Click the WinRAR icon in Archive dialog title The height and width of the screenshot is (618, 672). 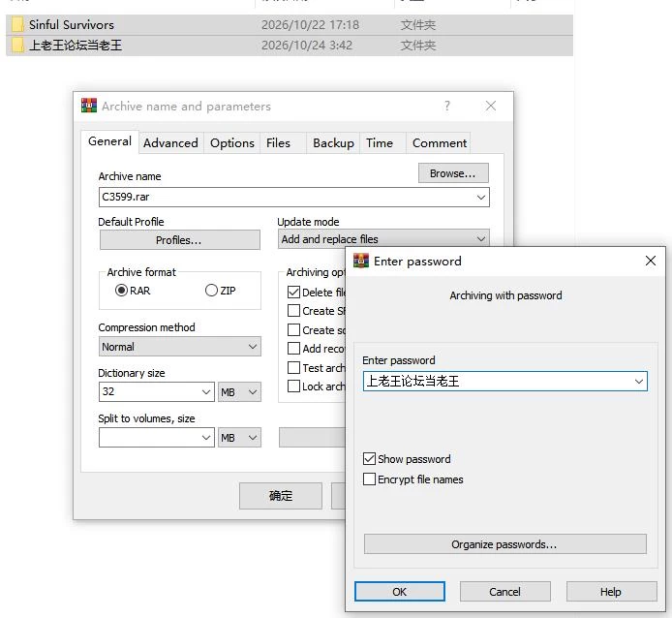[x=89, y=106]
